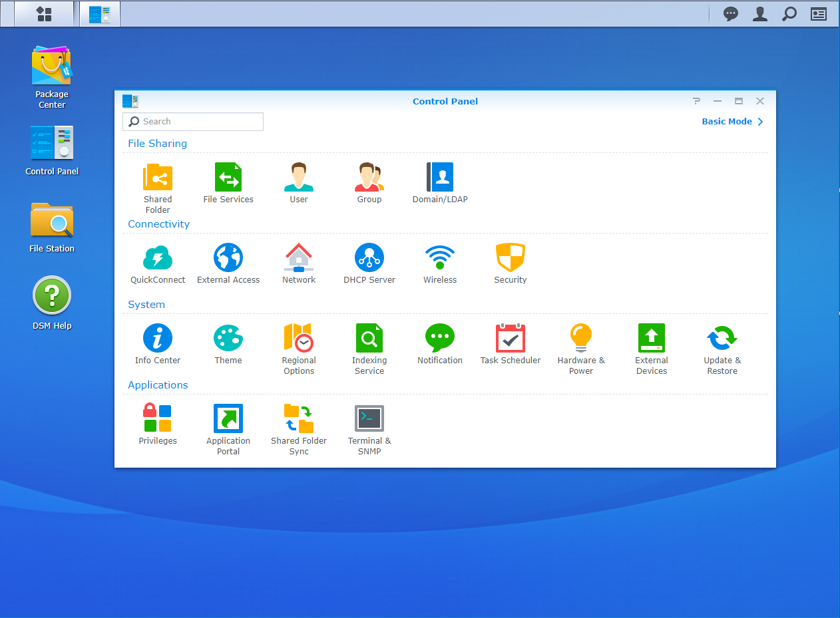This screenshot has width=840, height=618.
Task: Open Hardware & Power settings
Action: pyautogui.click(x=581, y=339)
